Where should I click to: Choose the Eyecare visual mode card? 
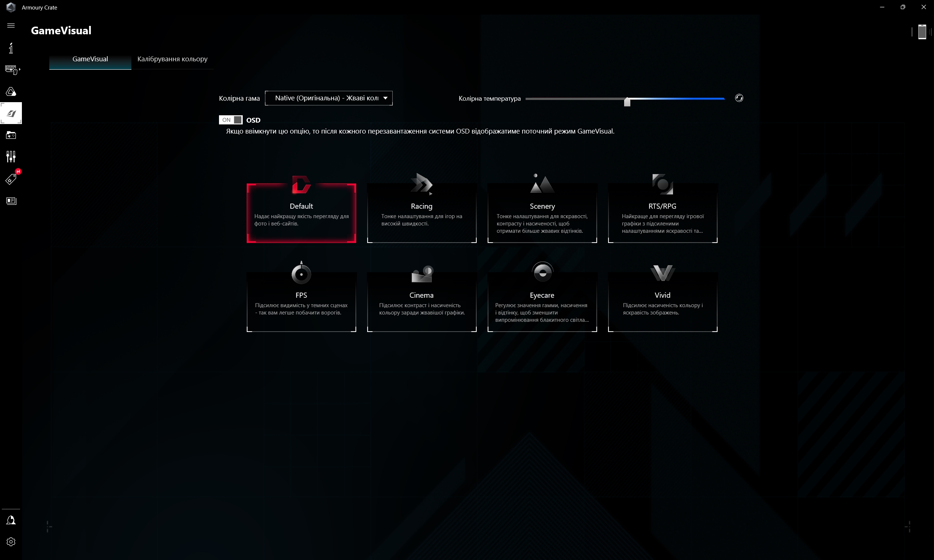pos(542,302)
